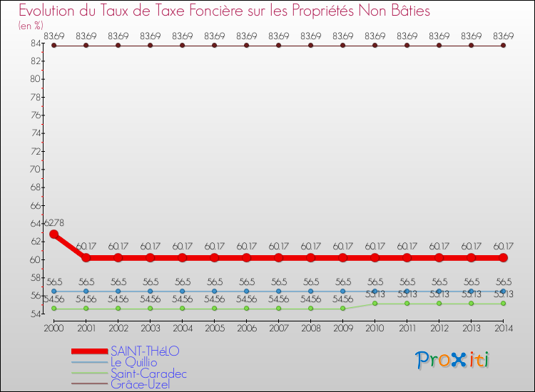Click the green Saint-Caradec point for 2000
This screenshot has height=392, width=535.
[54, 309]
